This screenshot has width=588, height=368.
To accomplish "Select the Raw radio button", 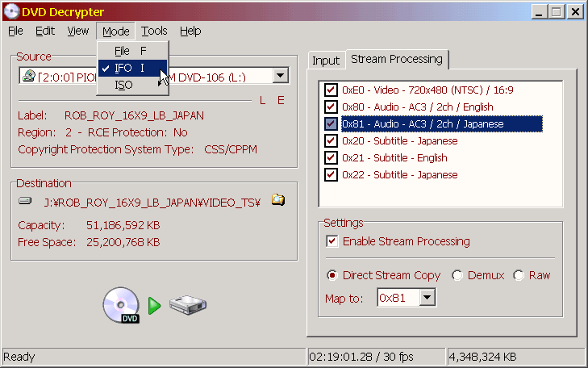I will [519, 276].
